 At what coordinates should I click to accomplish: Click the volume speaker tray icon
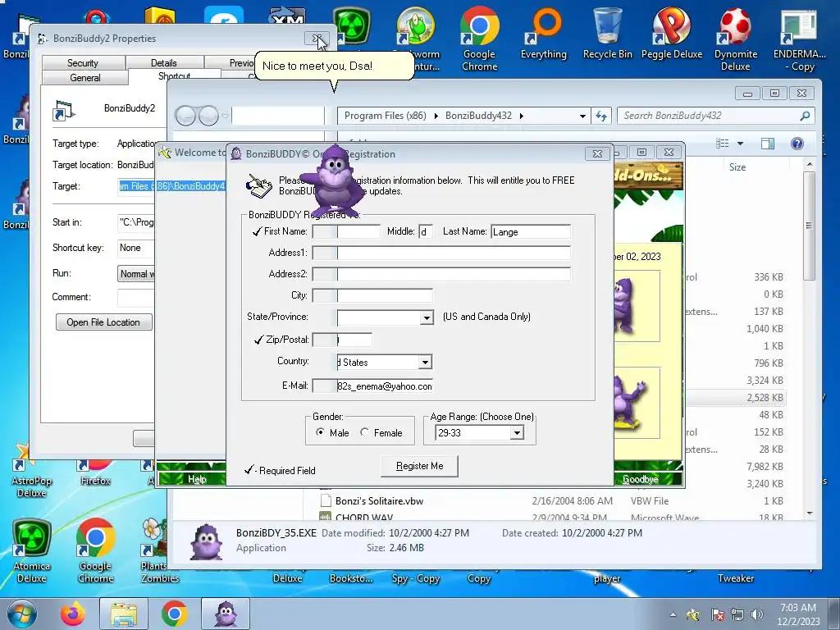click(757, 614)
